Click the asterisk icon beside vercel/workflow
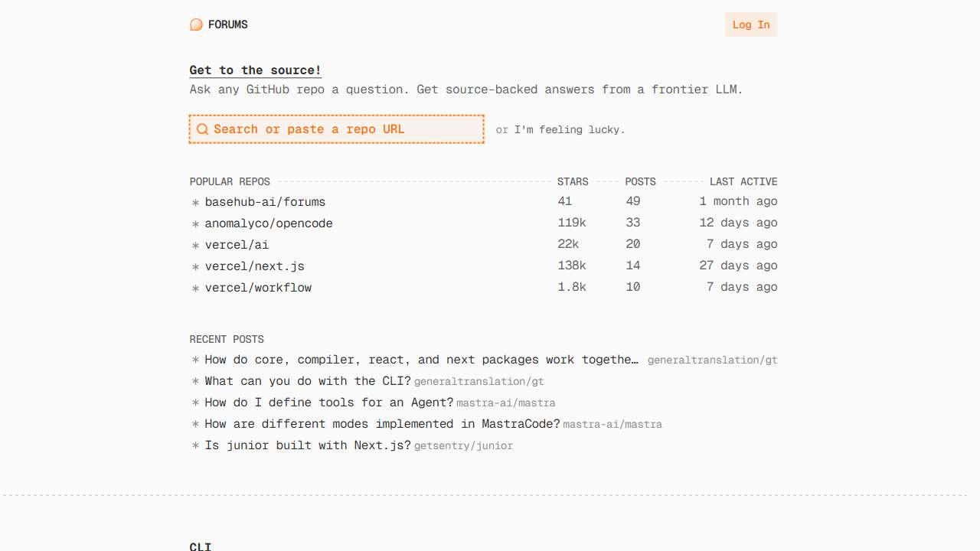This screenshot has width=980, height=551. [x=195, y=288]
